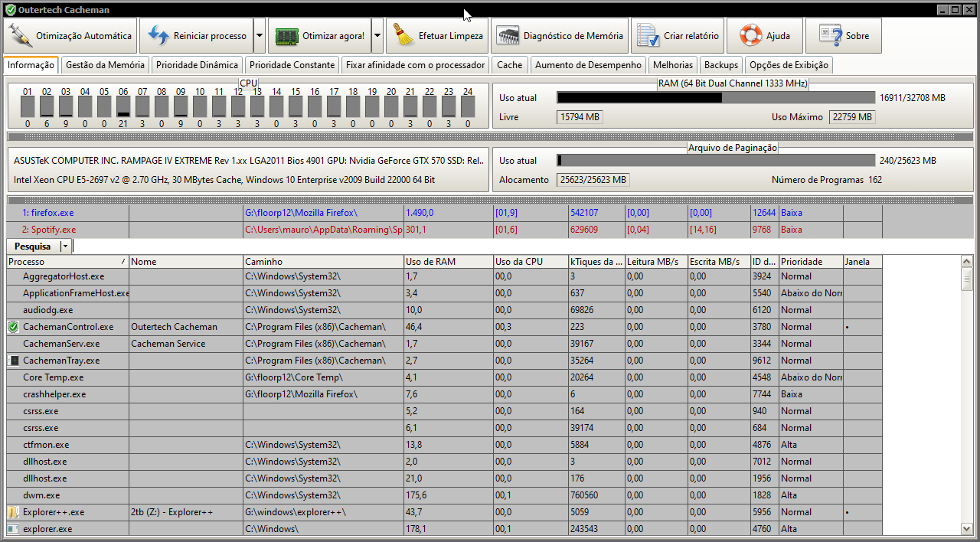
Task: Click the Alocamento value 25623/25623 MB
Action: (593, 180)
